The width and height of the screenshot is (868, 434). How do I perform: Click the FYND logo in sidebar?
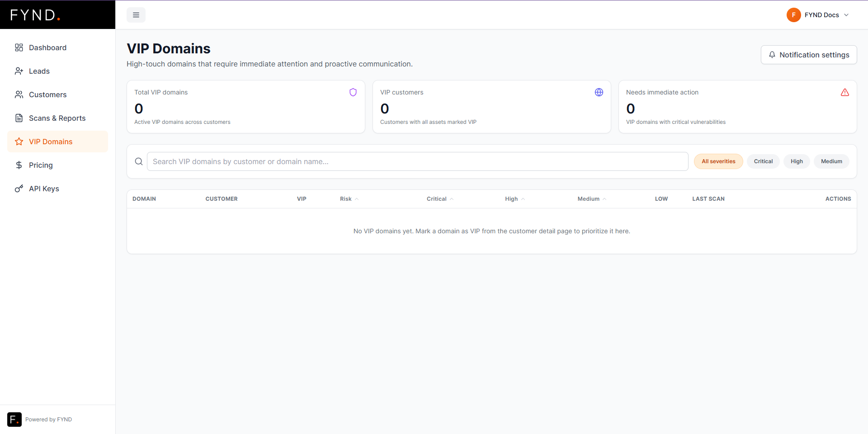click(x=35, y=15)
